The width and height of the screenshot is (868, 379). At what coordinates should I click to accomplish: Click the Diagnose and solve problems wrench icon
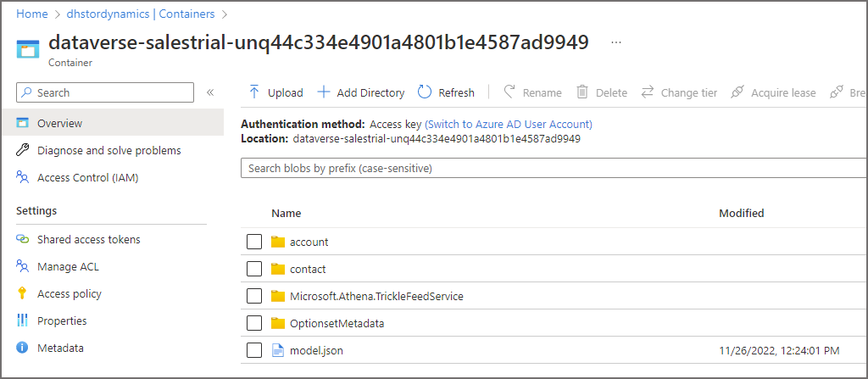coord(23,150)
